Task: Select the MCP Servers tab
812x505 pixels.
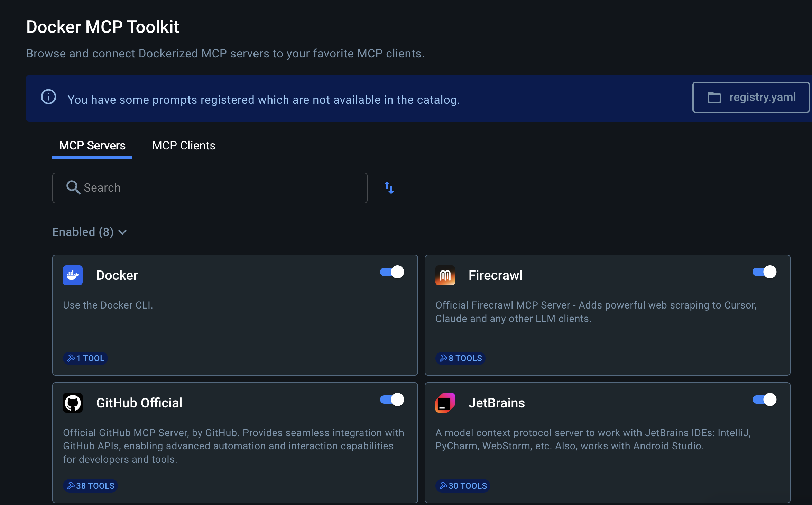Action: click(x=92, y=146)
